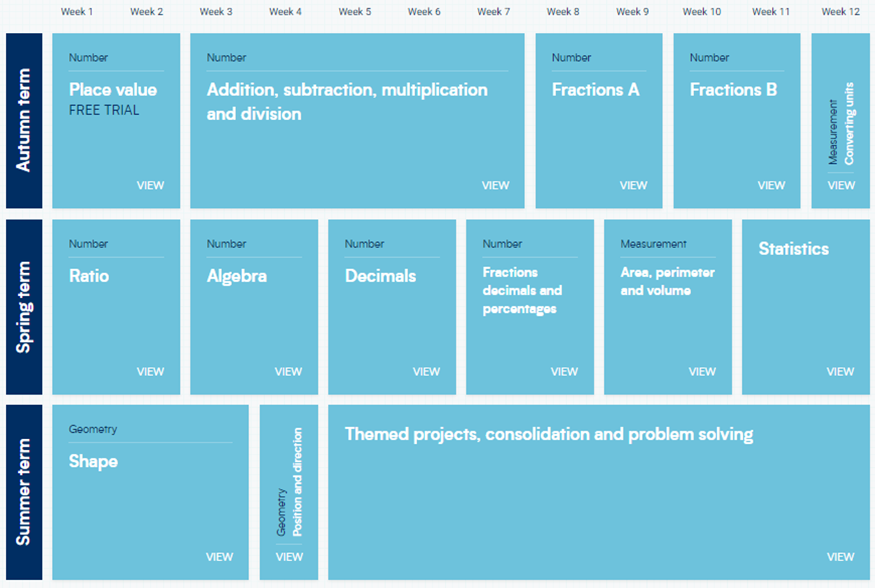The width and height of the screenshot is (875, 588).
Task: Open VIEW for Fractions decimals and percentages
Action: tap(564, 372)
